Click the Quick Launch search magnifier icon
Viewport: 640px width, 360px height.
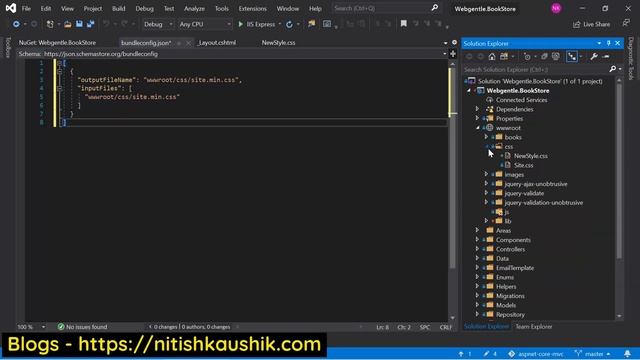click(435, 8)
